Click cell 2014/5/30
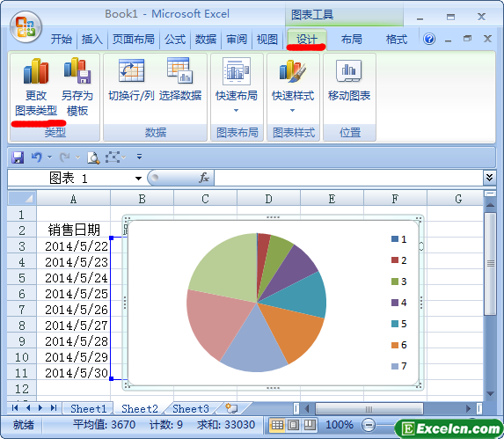504x439 pixels. point(74,373)
